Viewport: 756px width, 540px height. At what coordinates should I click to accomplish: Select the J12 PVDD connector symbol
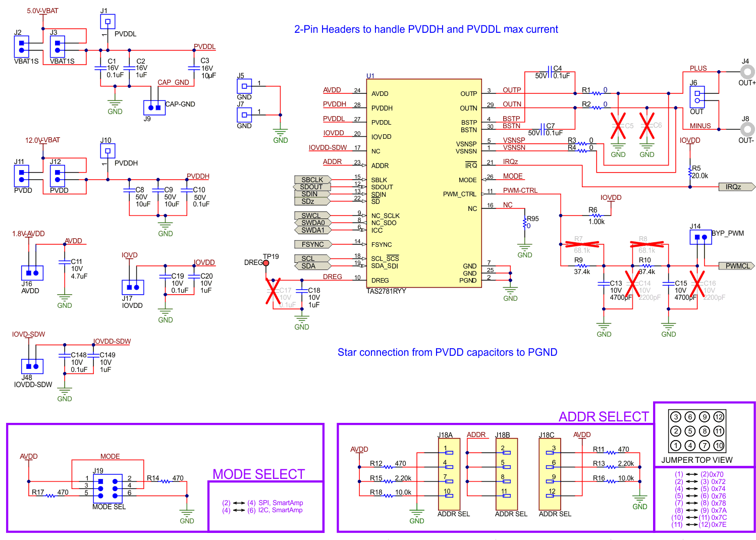pyautogui.click(x=57, y=176)
